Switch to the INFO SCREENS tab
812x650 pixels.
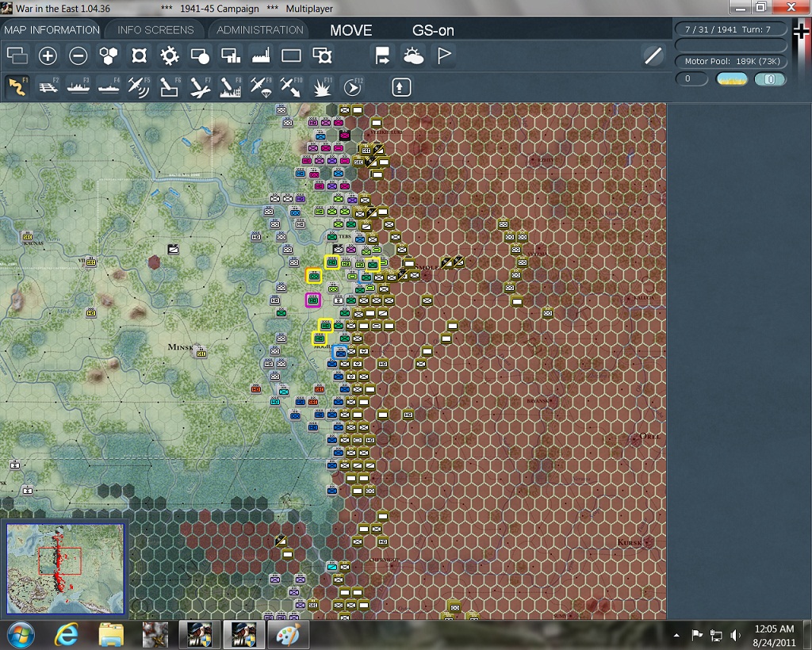[x=155, y=30]
